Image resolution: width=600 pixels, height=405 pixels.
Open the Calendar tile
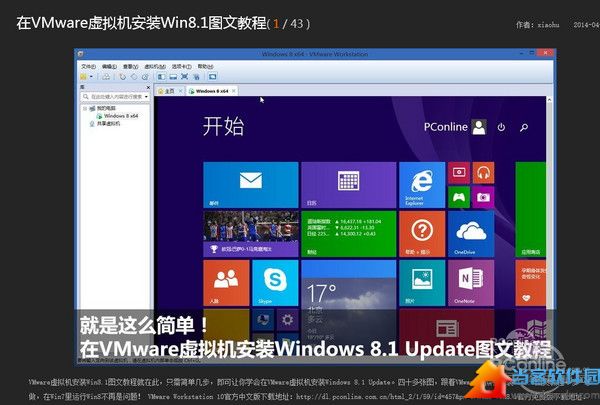click(x=349, y=185)
